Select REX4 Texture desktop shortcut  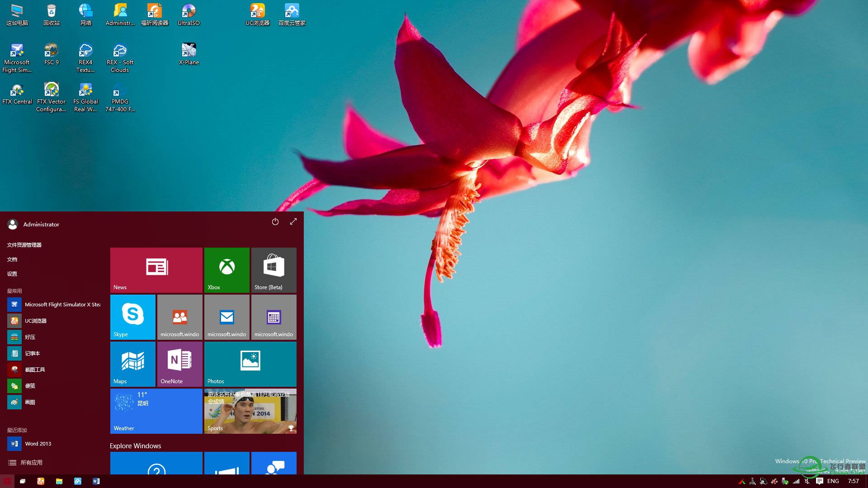tap(86, 58)
